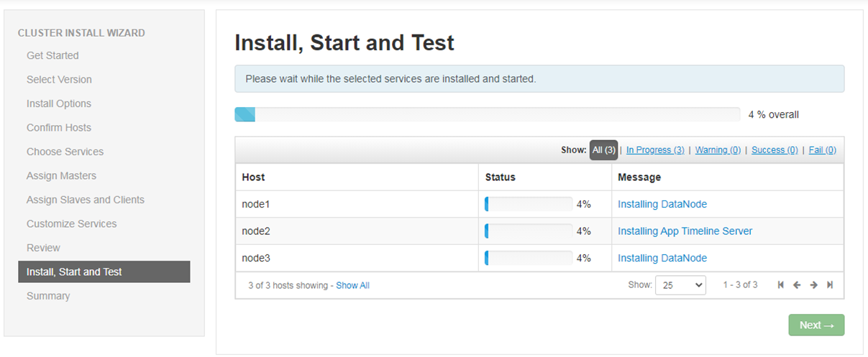Select Install, Start and Test step
Screen dimensions: 868x357
click(104, 272)
